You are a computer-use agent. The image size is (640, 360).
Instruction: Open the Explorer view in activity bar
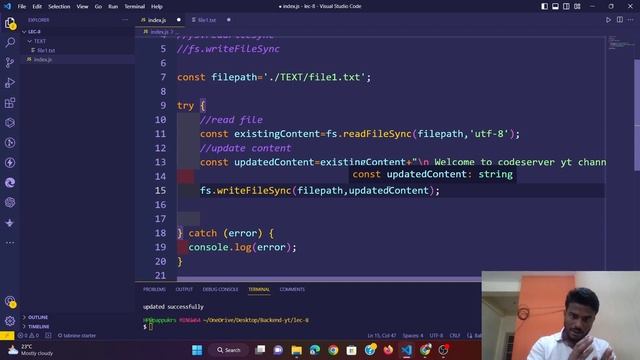pos(10,23)
